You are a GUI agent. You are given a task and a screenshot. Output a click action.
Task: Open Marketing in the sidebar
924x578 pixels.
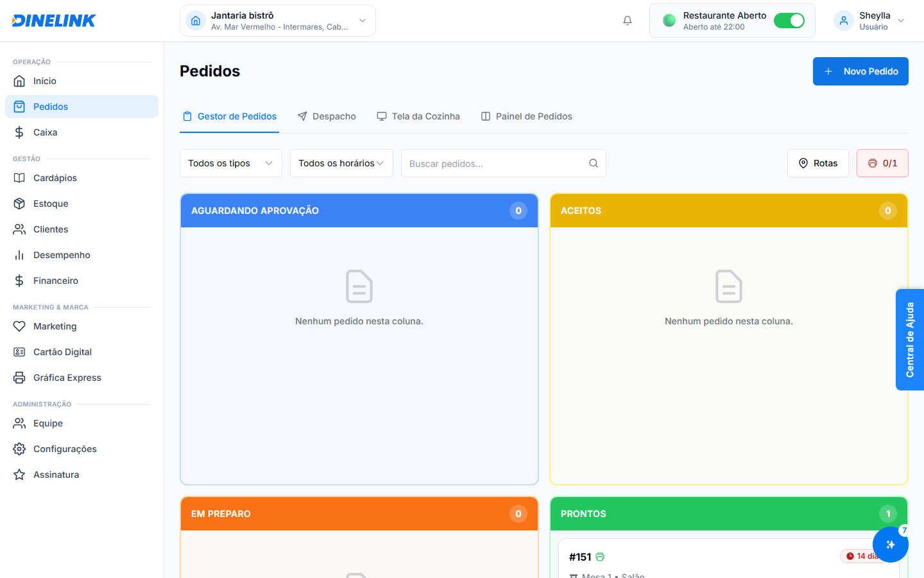point(81,326)
